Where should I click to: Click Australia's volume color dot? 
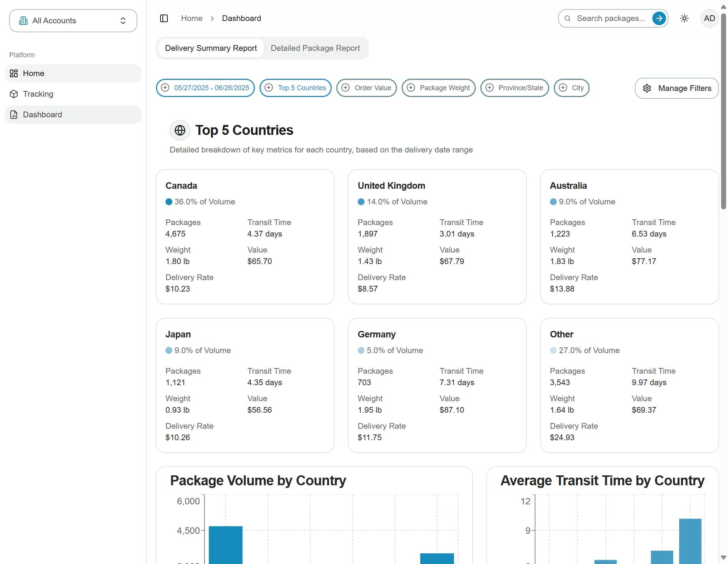[x=553, y=202]
